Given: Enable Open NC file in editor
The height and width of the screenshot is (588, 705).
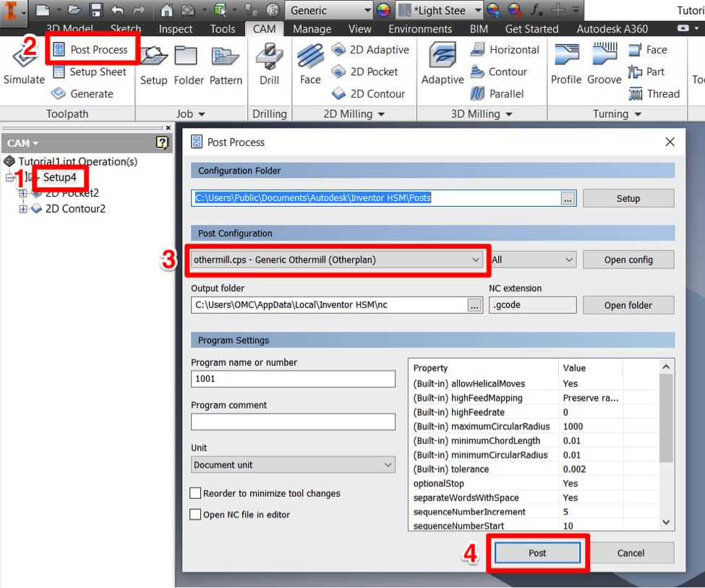Looking at the screenshot, I should click(x=195, y=514).
